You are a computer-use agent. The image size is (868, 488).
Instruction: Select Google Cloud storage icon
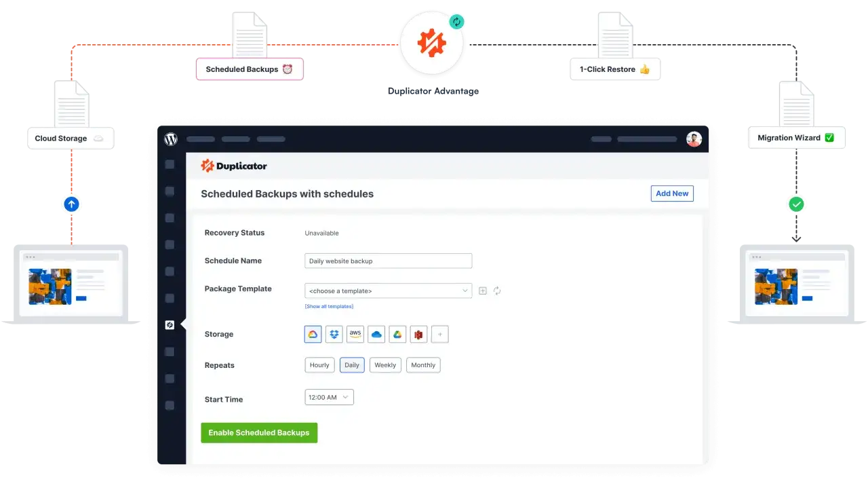click(x=313, y=334)
